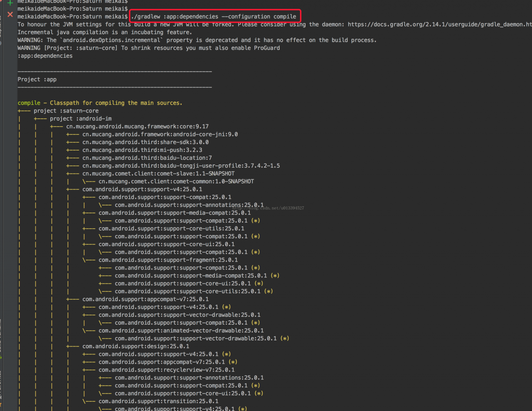Select the android-core-jni:9.0 dependency
The width and height of the screenshot is (532, 411).
160,135
